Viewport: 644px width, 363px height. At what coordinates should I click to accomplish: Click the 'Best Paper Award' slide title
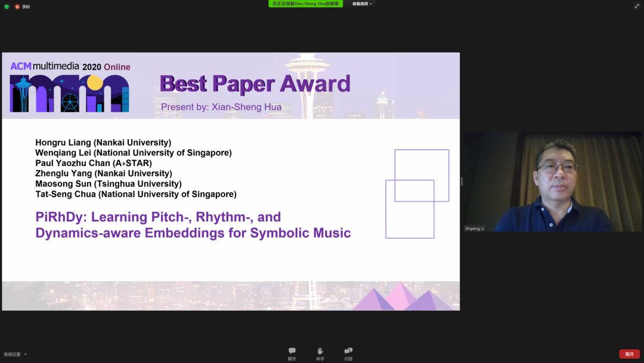tap(255, 84)
